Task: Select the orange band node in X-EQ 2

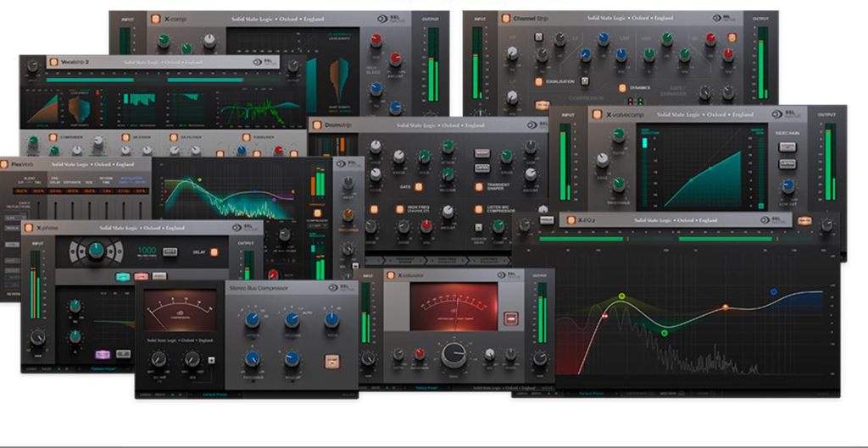Action: click(x=725, y=307)
